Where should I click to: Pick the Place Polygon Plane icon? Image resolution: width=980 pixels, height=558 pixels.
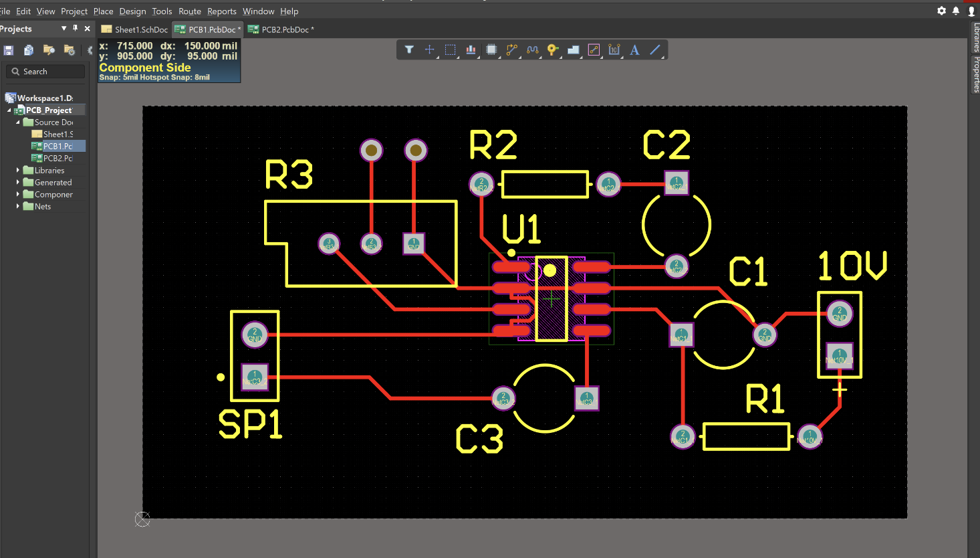[573, 50]
